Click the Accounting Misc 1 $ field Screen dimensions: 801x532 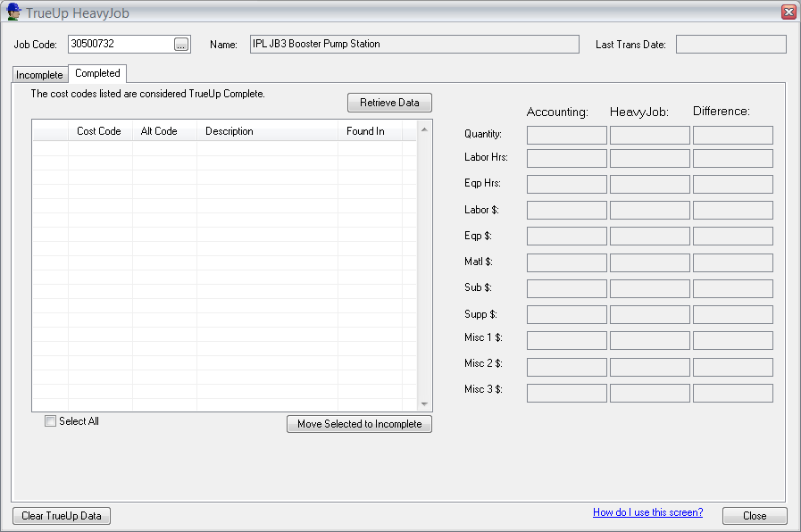coord(567,341)
